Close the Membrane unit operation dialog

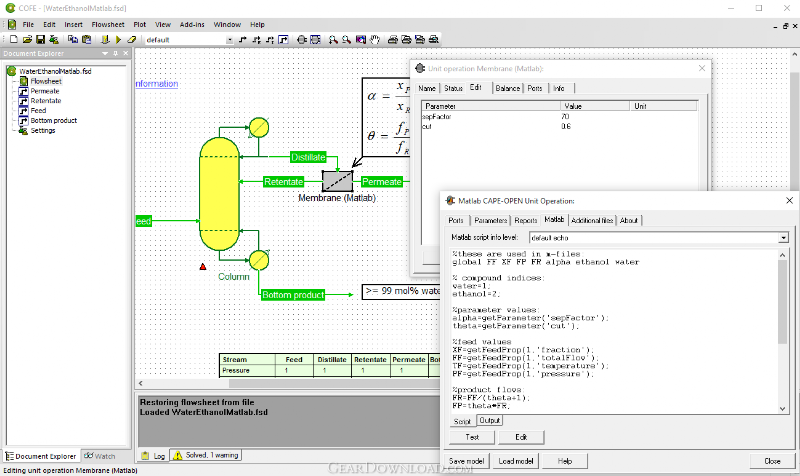[702, 68]
